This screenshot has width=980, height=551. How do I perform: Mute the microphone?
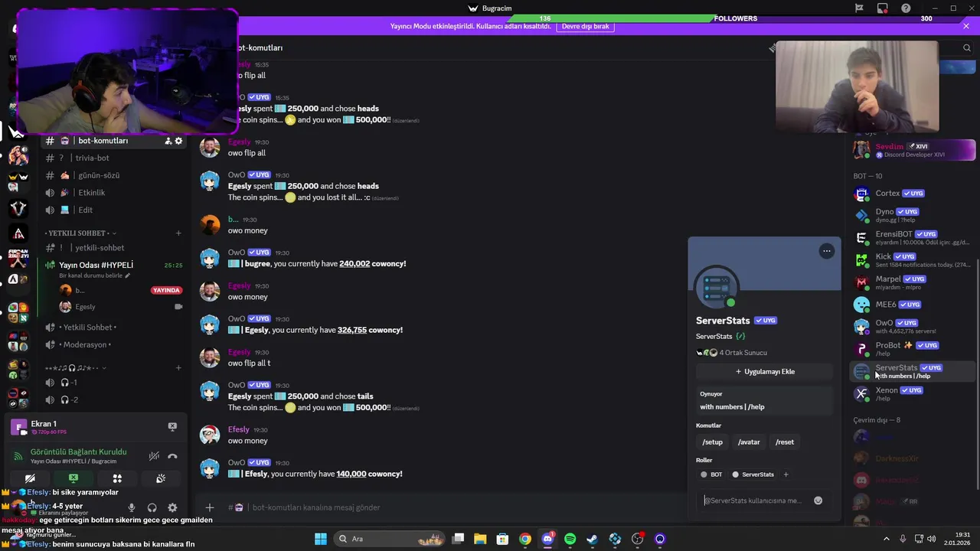[132, 507]
